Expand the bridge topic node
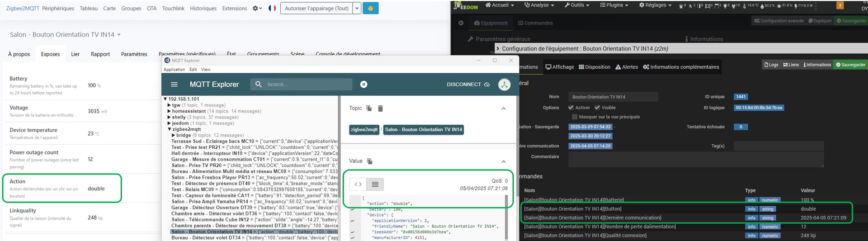Viewport: 868px width, 241px height. [x=174, y=135]
